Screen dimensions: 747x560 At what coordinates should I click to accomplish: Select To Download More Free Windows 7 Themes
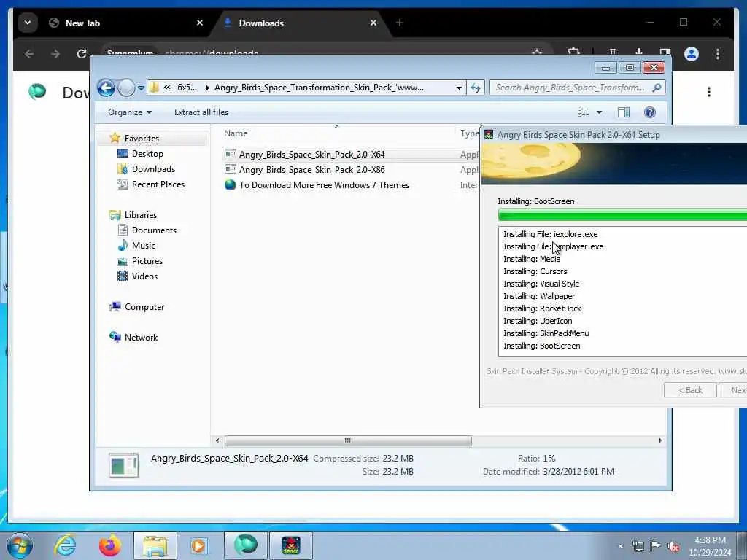(x=324, y=185)
